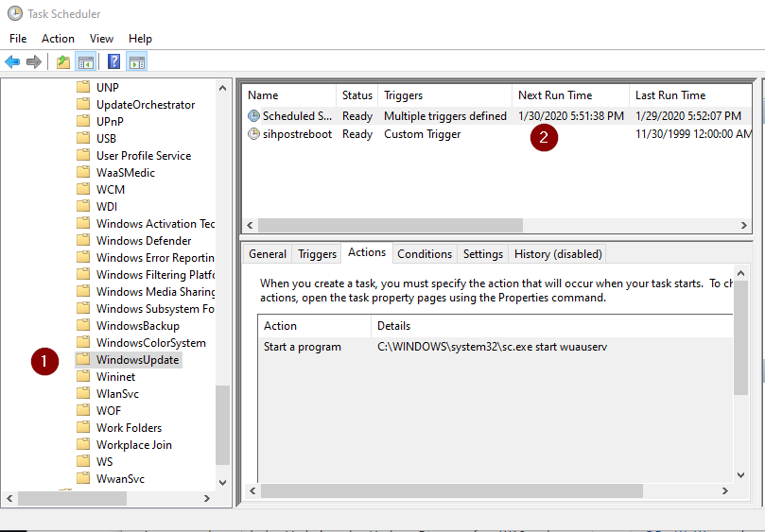Click the Windows Defender folder icon

tap(83, 240)
